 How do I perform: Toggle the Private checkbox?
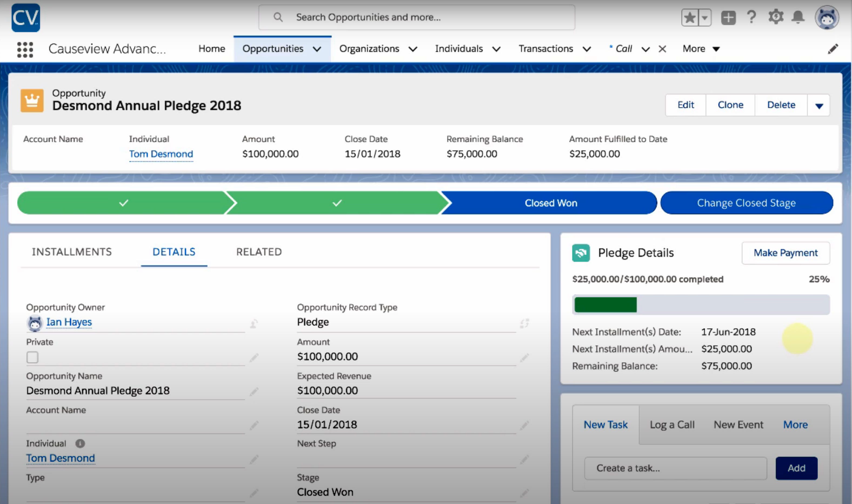(32, 357)
